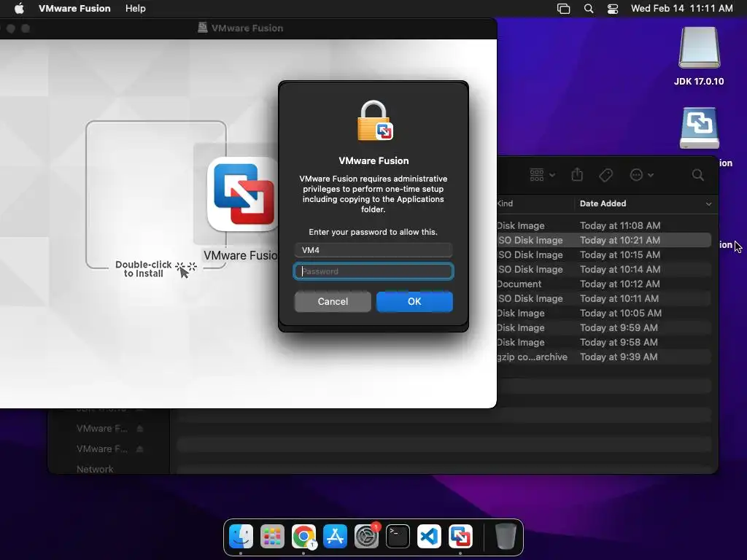Select Network in Finder sidebar
Screen dimensions: 747x560
(95, 469)
